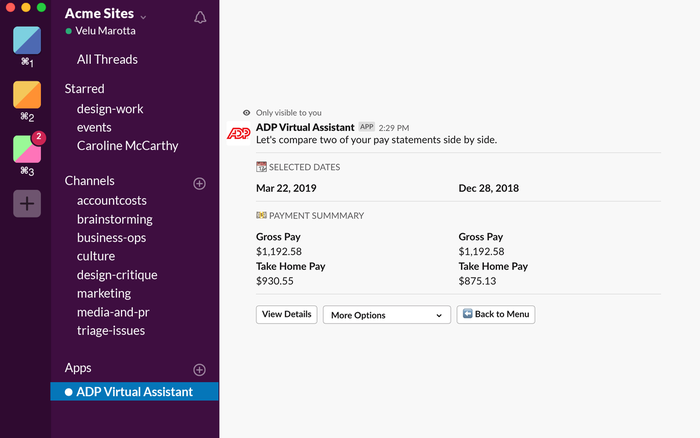The height and width of the screenshot is (438, 700).
Task: Add an app with Apps plus icon
Action: (200, 370)
